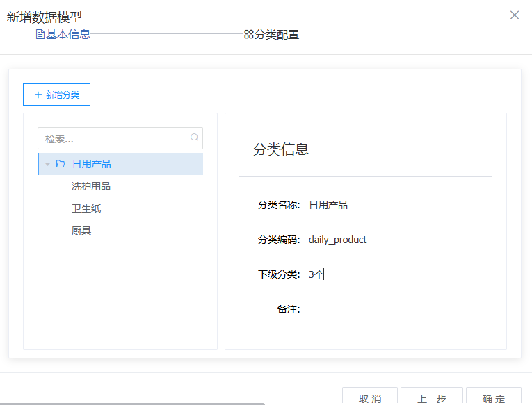The height and width of the screenshot is (405, 532).
Task: Switch to the 分类配置 step
Action: 276,34
